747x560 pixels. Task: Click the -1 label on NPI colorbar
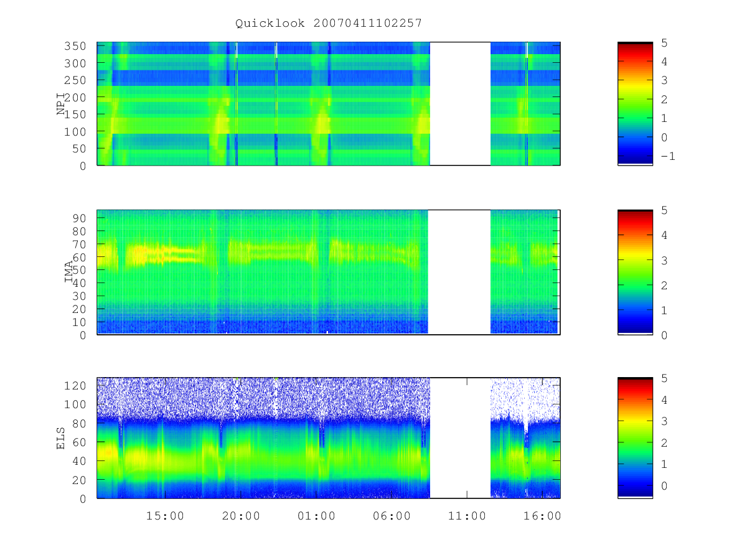668,156
